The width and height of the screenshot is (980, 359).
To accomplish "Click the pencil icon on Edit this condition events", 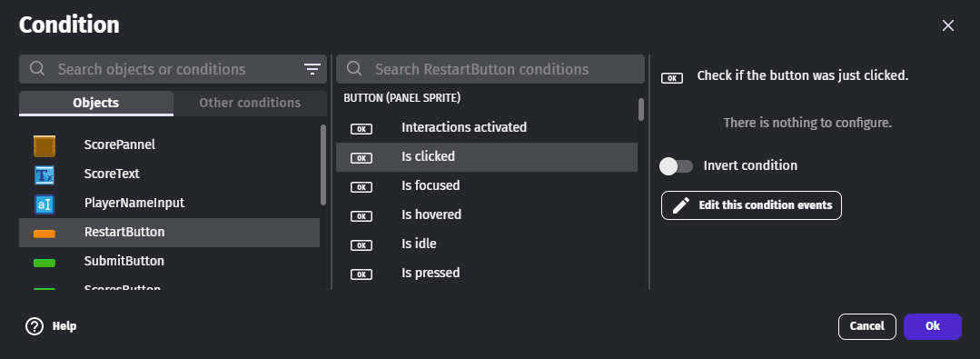I will pyautogui.click(x=681, y=205).
